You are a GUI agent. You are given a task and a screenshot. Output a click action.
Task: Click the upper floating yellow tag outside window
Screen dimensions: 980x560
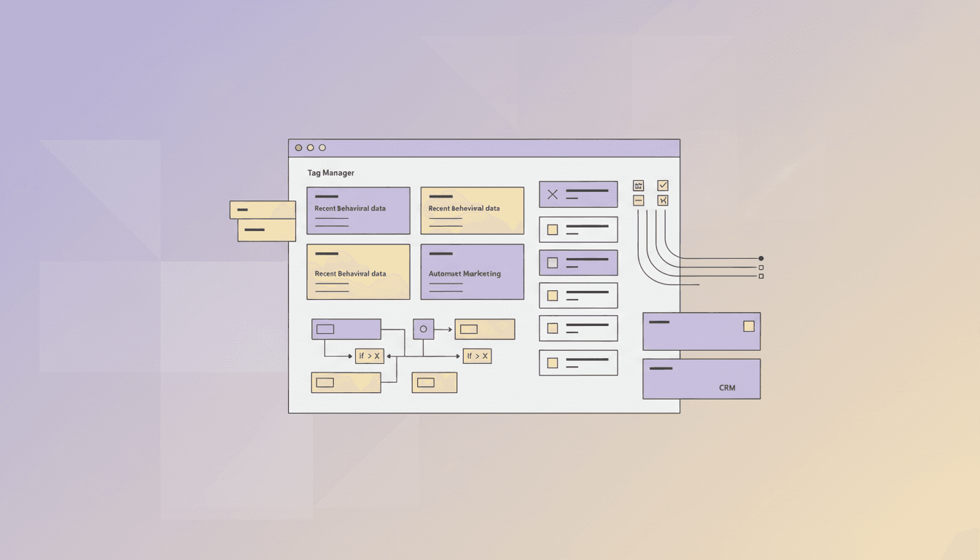pos(262,209)
